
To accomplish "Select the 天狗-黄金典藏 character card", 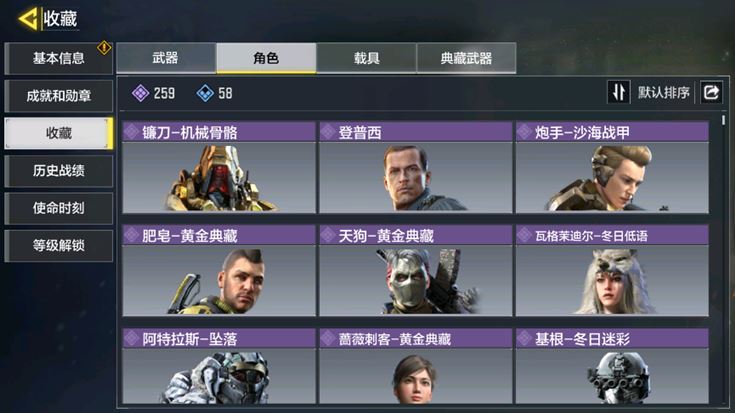I will pyautogui.click(x=415, y=270).
